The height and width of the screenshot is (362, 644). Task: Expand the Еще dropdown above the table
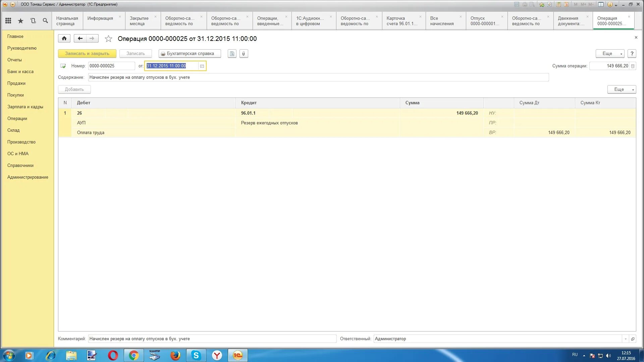coord(622,89)
